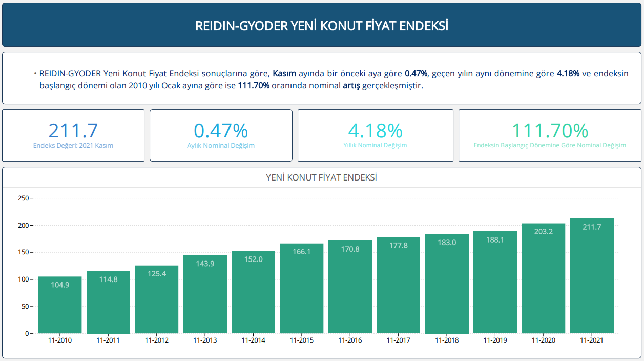
Task: Click the 143.9 value label in chart
Action: click(x=205, y=264)
